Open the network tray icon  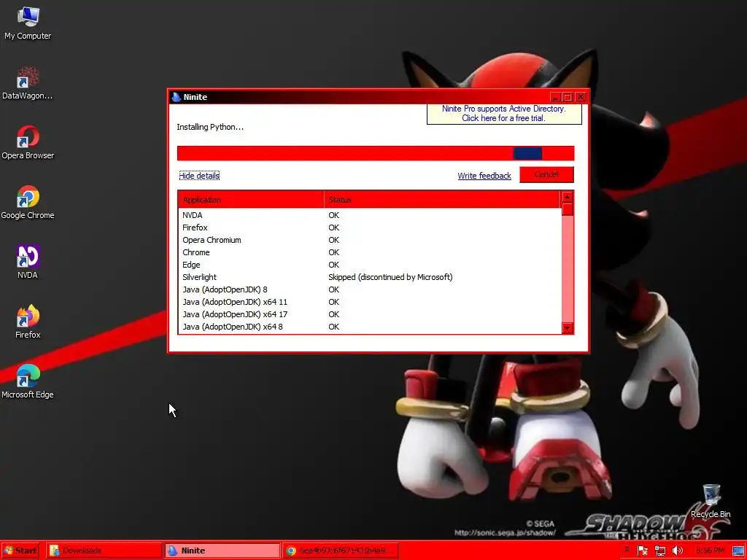(659, 551)
